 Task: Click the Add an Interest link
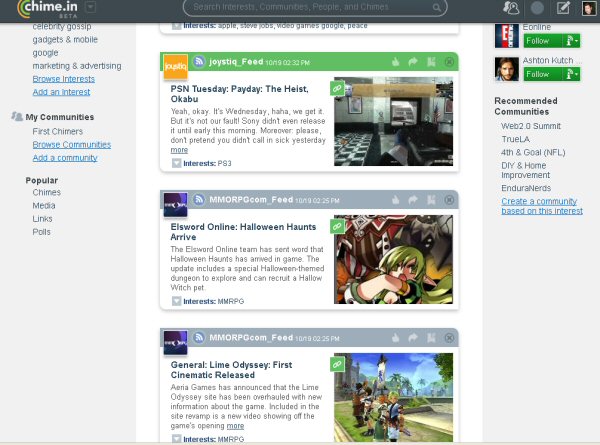pos(61,92)
